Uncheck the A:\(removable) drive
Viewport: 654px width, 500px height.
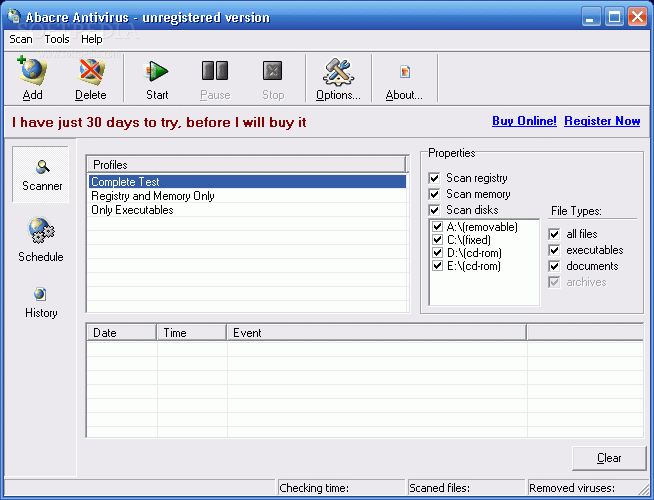pyautogui.click(x=437, y=227)
